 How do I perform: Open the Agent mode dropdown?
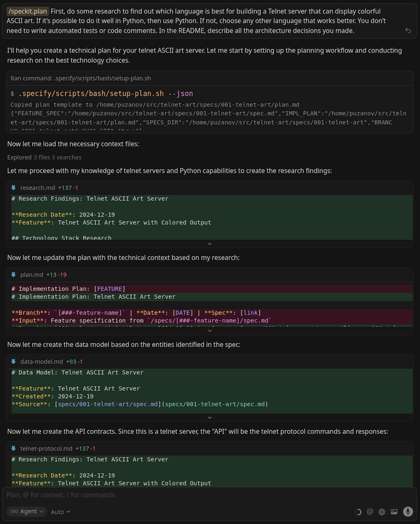click(x=27, y=511)
